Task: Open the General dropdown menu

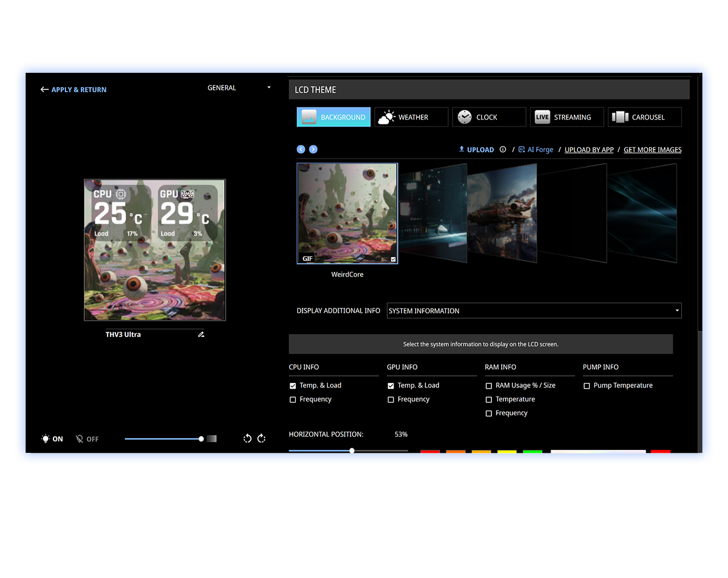Action: point(239,88)
